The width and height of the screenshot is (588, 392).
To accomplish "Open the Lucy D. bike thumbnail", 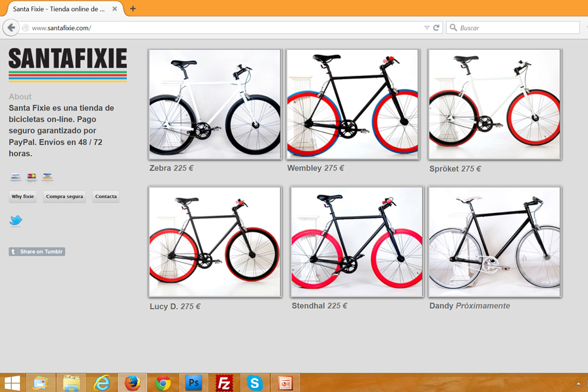I will point(215,242).
